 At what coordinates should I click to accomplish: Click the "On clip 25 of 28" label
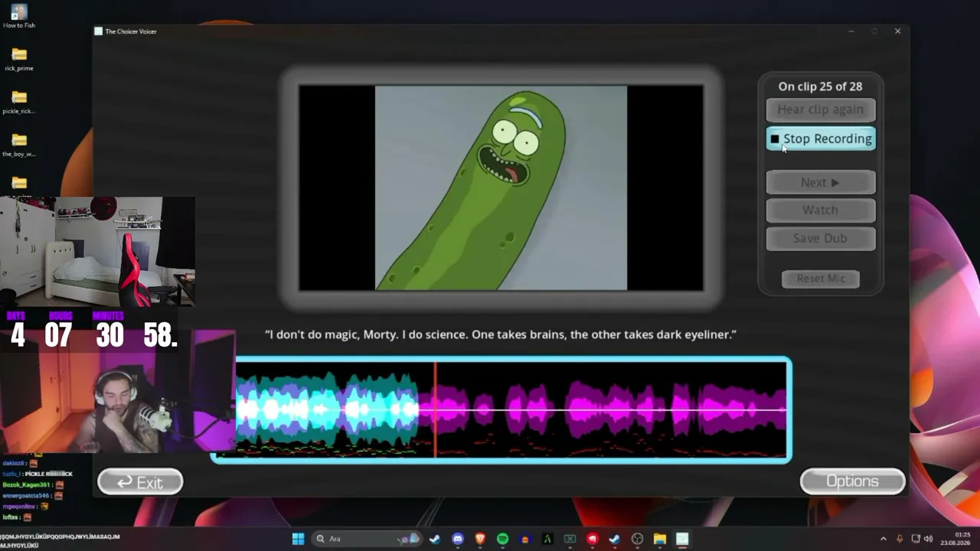[820, 86]
